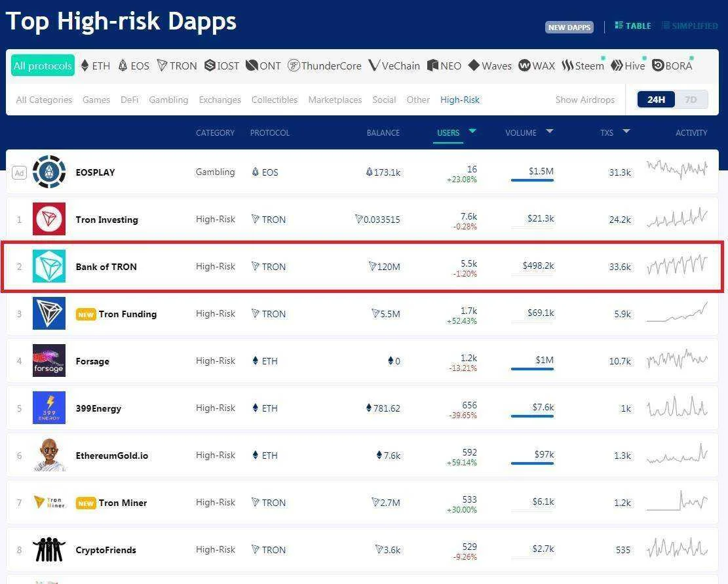Click the NEW DAPPS button
This screenshot has height=584, width=728.
tap(569, 28)
